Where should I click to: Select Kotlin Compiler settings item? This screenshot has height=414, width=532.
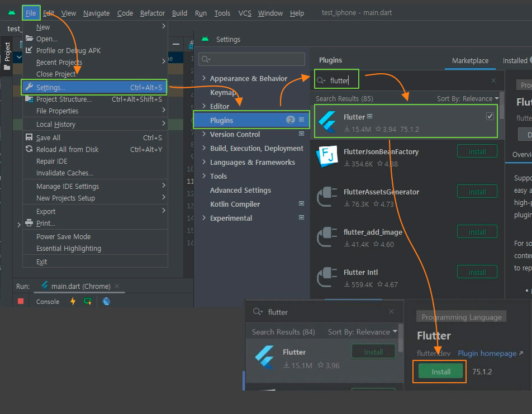(235, 204)
